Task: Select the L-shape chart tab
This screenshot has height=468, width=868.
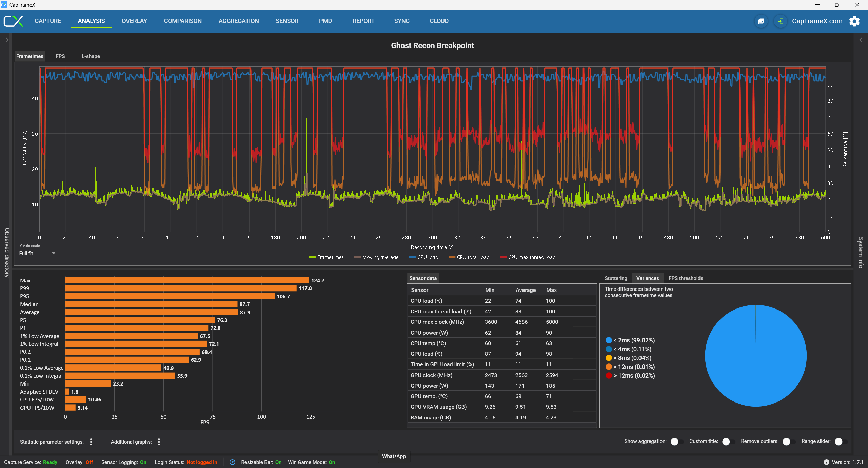Action: pos(91,56)
